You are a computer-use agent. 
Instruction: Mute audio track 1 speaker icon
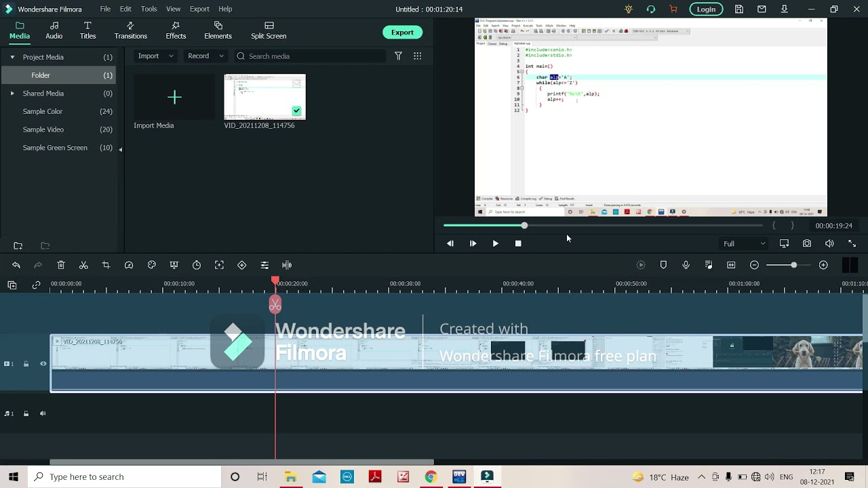point(43,413)
